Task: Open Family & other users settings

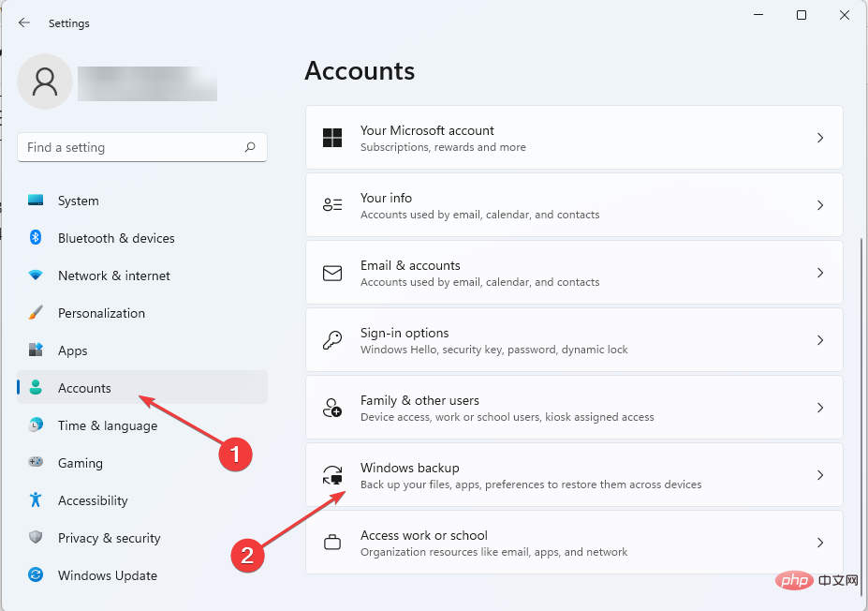Action: pos(574,408)
